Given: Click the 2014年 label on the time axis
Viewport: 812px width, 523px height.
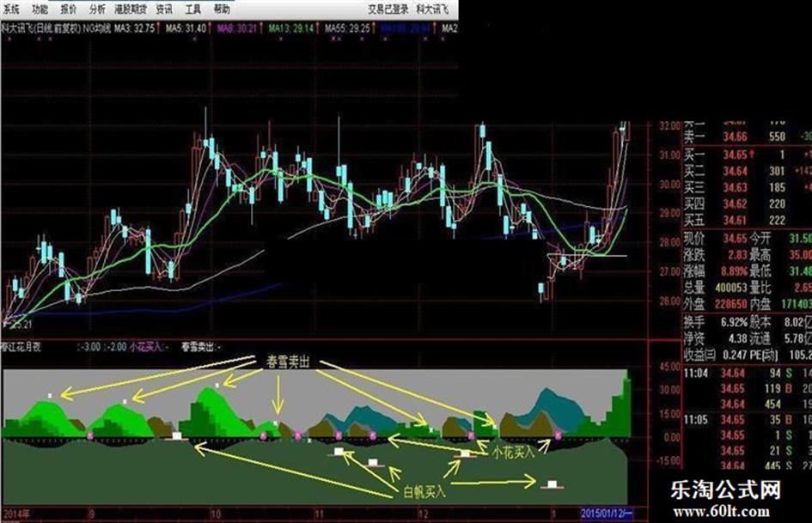Looking at the screenshot, I should pos(17,514).
